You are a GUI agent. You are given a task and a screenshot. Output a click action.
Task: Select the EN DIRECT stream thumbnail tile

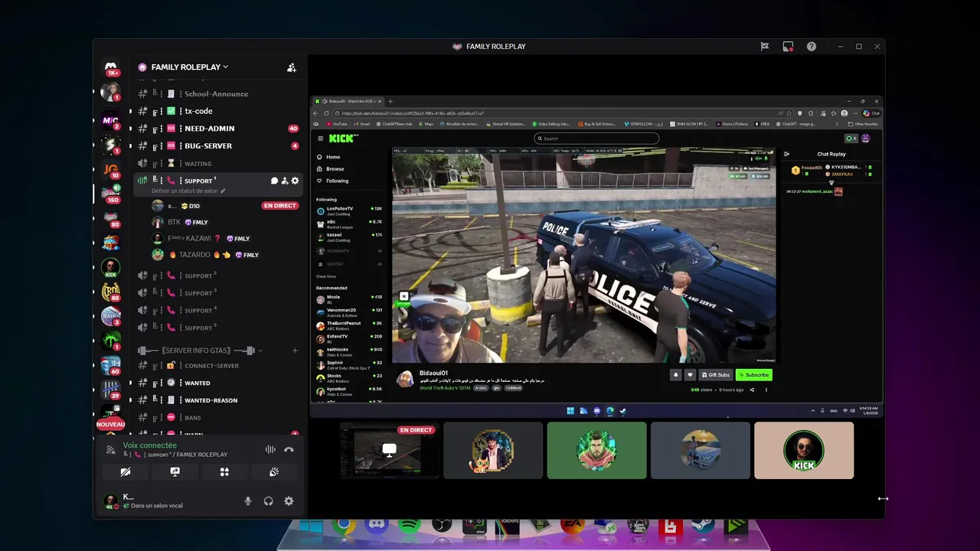(390, 450)
